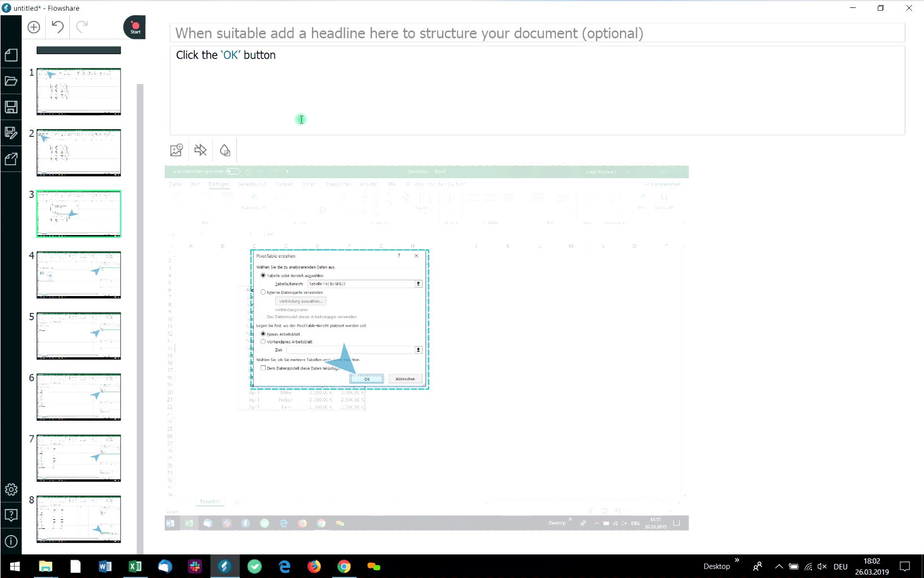Select step 2 thumbnail
Image resolution: width=924 pixels, height=578 pixels.
click(78, 152)
